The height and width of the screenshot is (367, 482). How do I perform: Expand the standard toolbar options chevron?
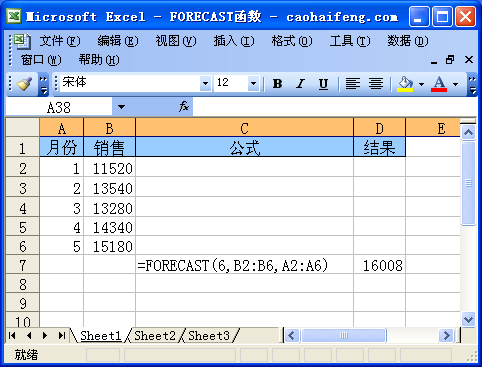44,84
